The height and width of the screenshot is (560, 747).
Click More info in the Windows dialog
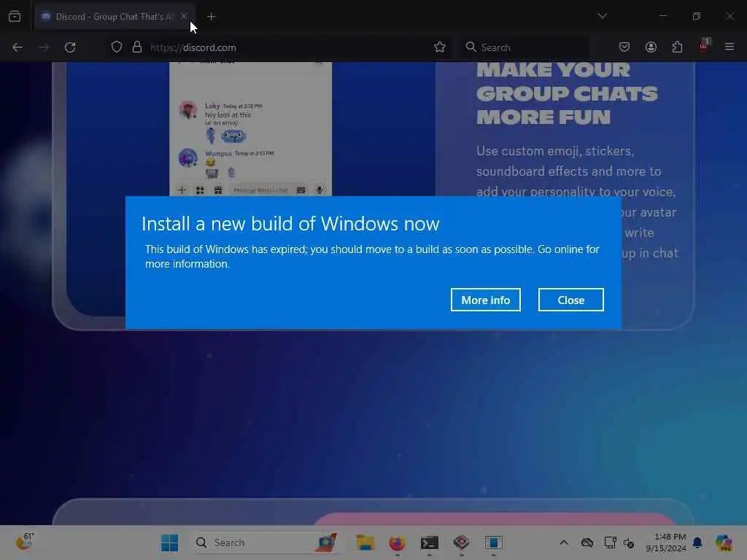(485, 300)
